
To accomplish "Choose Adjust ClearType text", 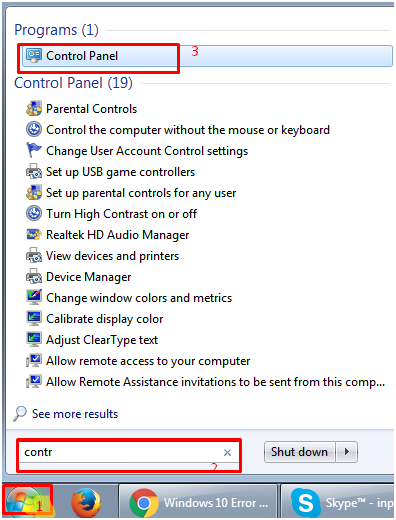I will [102, 340].
